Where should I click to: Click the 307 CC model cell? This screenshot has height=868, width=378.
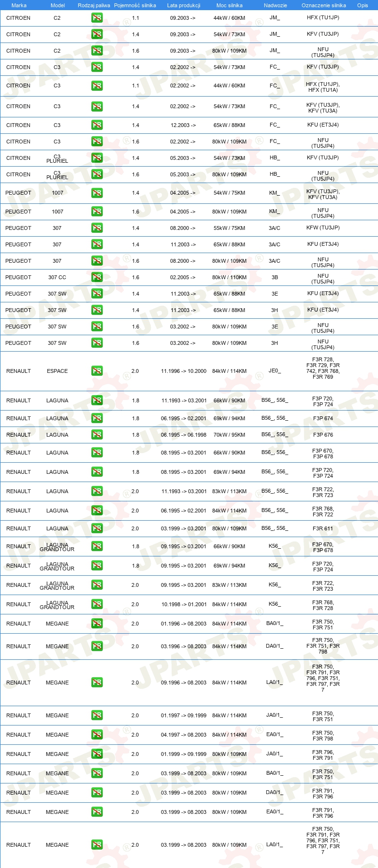click(x=57, y=277)
